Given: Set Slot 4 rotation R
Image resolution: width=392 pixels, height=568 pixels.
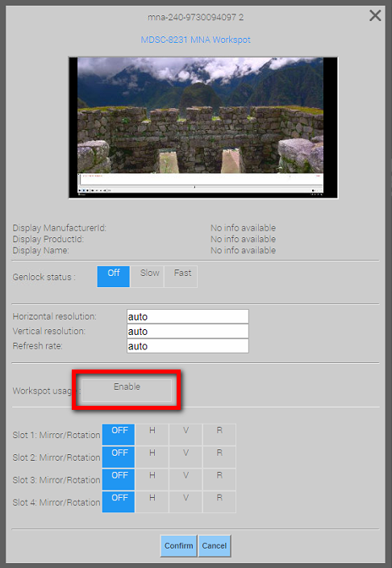Looking at the screenshot, I should click(x=219, y=502).
